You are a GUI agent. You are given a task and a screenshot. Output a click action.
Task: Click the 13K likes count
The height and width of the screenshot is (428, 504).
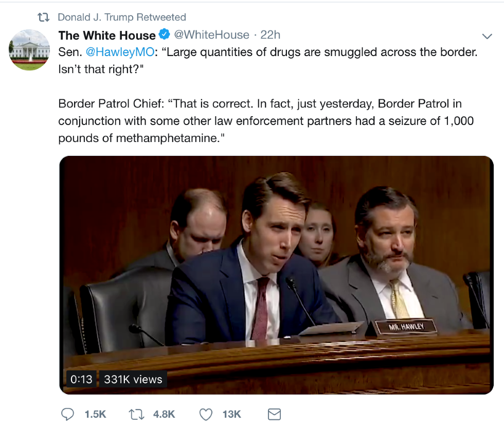pyautogui.click(x=232, y=414)
